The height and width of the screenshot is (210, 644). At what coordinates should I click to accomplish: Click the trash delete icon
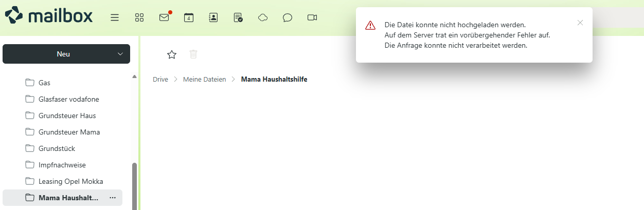pyautogui.click(x=193, y=54)
